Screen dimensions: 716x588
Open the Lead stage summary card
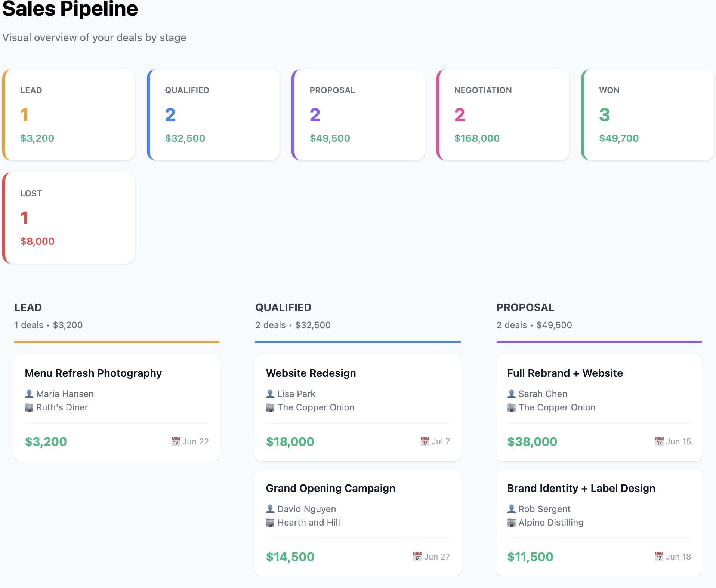point(69,115)
